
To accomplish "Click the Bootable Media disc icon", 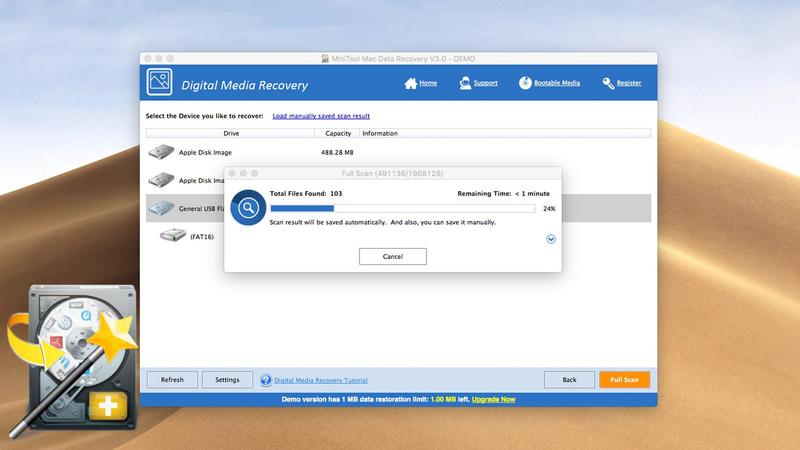I will click(525, 83).
